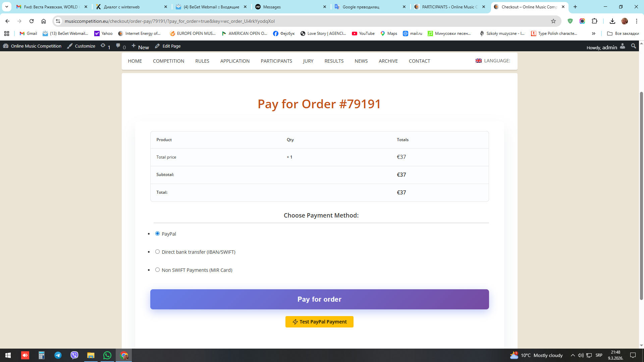The width and height of the screenshot is (644, 362).
Task: Click the bookmark star icon in address bar
Action: click(x=553, y=21)
